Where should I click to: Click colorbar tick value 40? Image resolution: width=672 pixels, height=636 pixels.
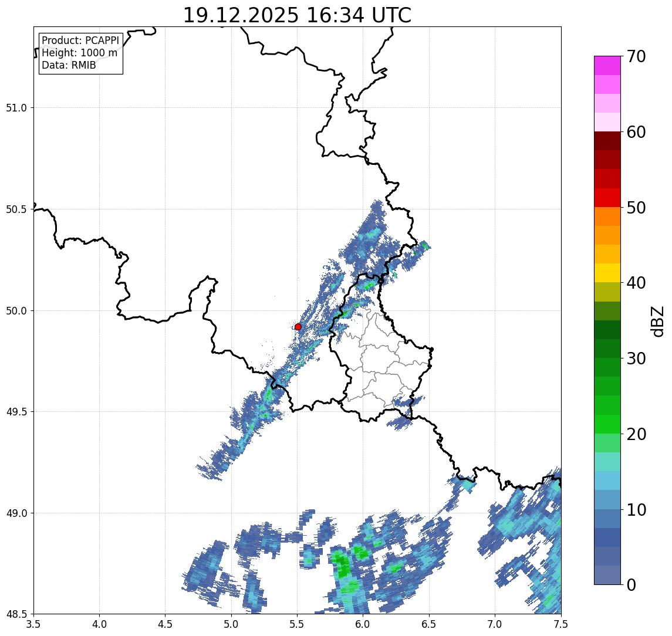coord(636,283)
